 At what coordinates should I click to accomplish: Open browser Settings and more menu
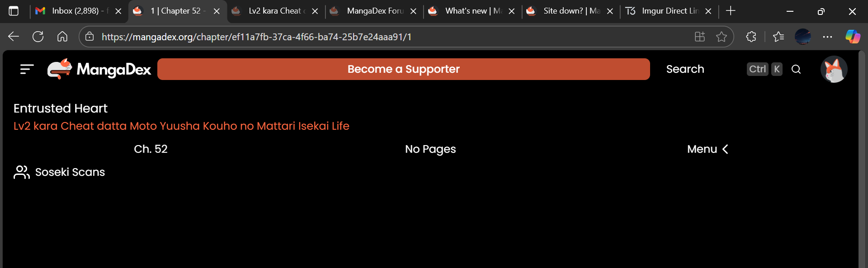coord(827,37)
